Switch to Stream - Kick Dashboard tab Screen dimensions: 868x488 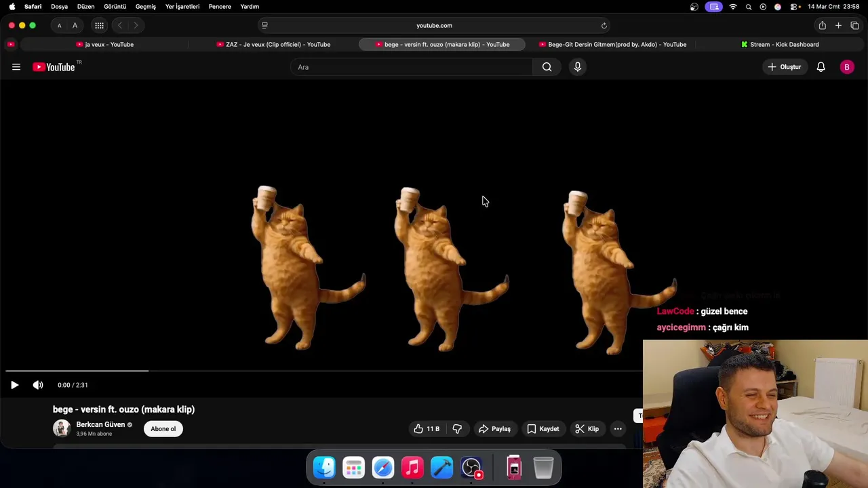780,45
